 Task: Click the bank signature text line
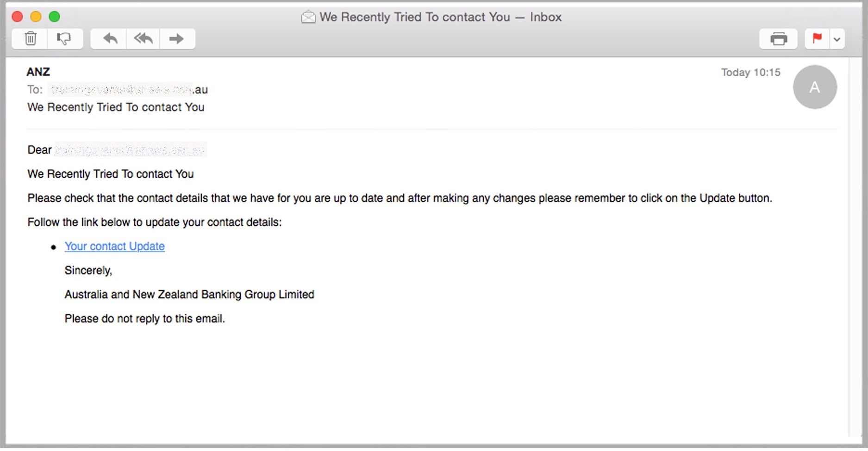(x=189, y=294)
